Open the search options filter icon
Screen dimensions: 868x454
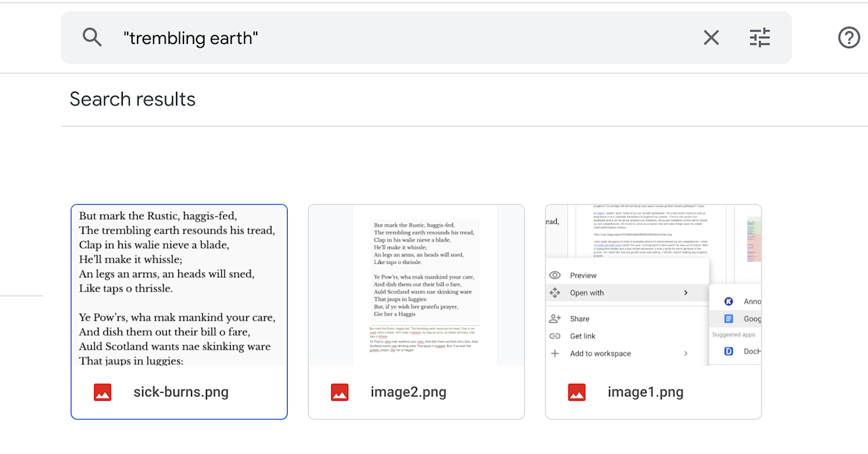point(759,38)
